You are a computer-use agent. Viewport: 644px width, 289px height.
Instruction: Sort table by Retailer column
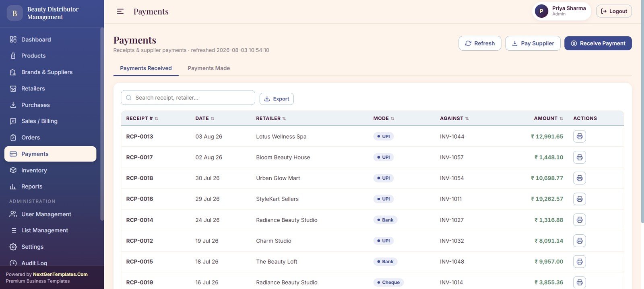pyautogui.click(x=271, y=119)
